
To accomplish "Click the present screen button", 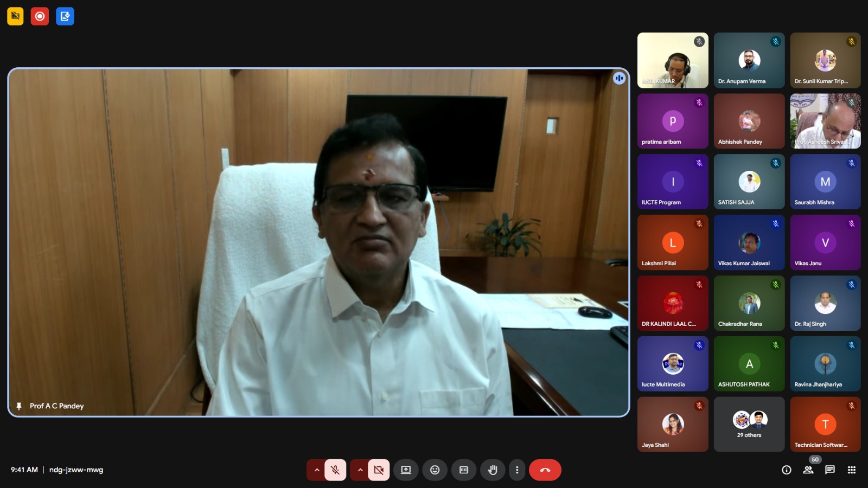I will [406, 470].
